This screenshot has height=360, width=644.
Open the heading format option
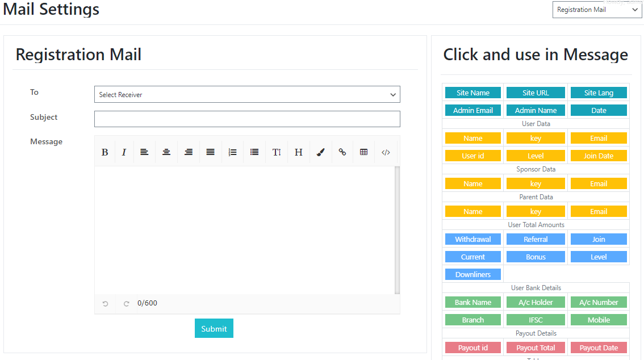tap(298, 152)
